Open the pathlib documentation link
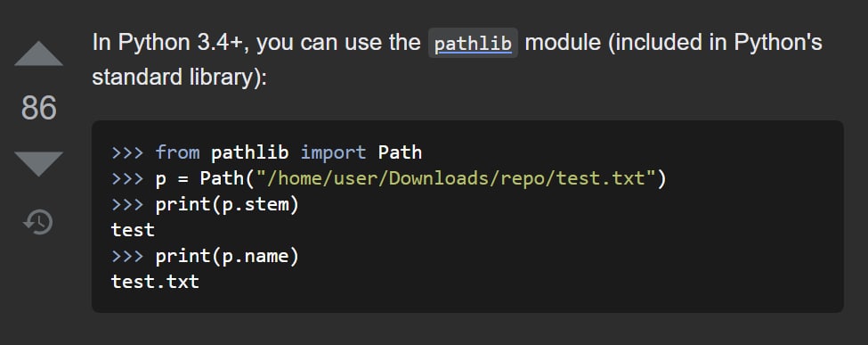The height and width of the screenshot is (345, 868). click(x=474, y=44)
